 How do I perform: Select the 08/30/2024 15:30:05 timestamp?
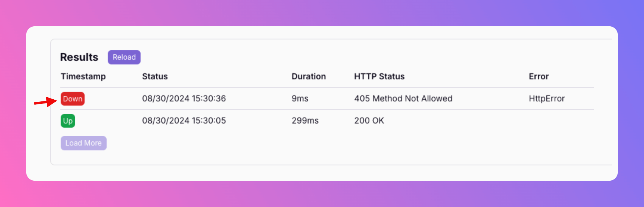pyautogui.click(x=184, y=121)
